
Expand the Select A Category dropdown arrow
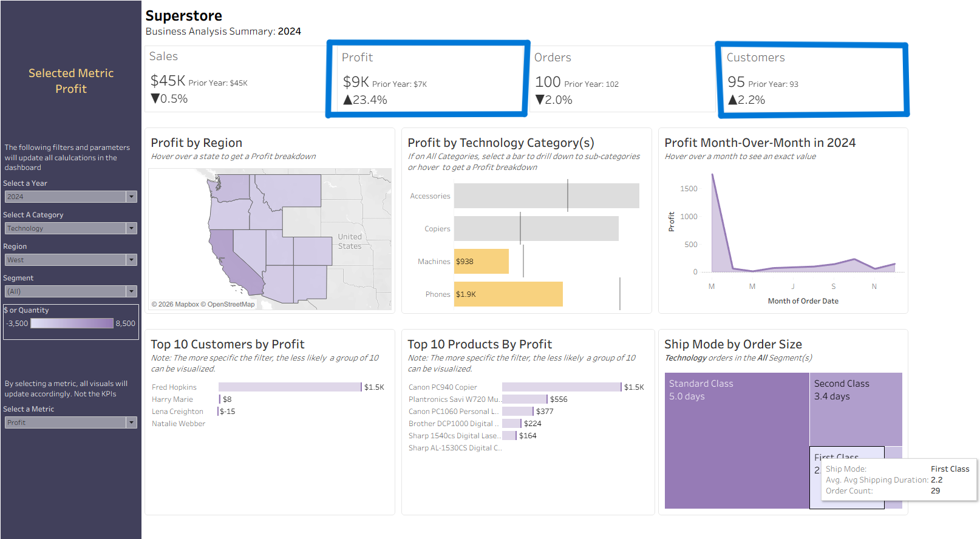tap(131, 228)
